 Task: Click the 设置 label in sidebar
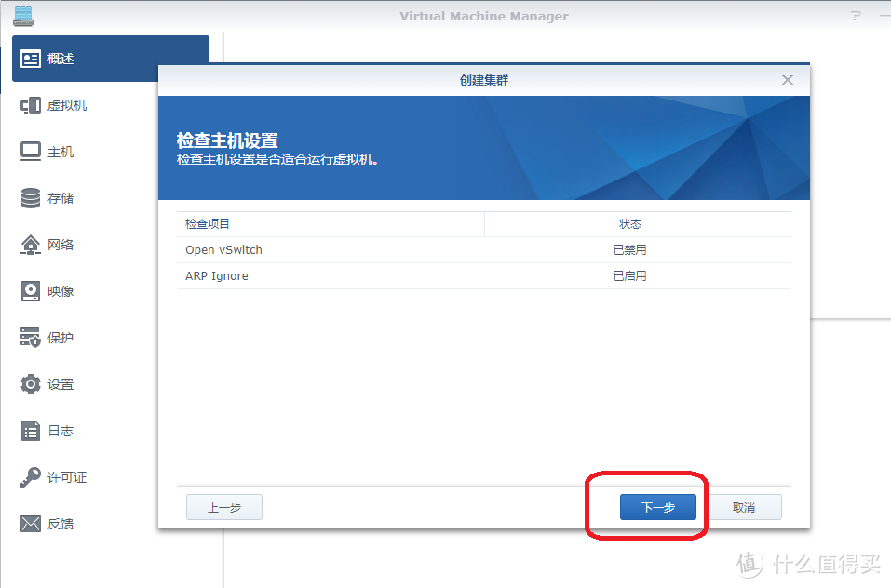(61, 384)
